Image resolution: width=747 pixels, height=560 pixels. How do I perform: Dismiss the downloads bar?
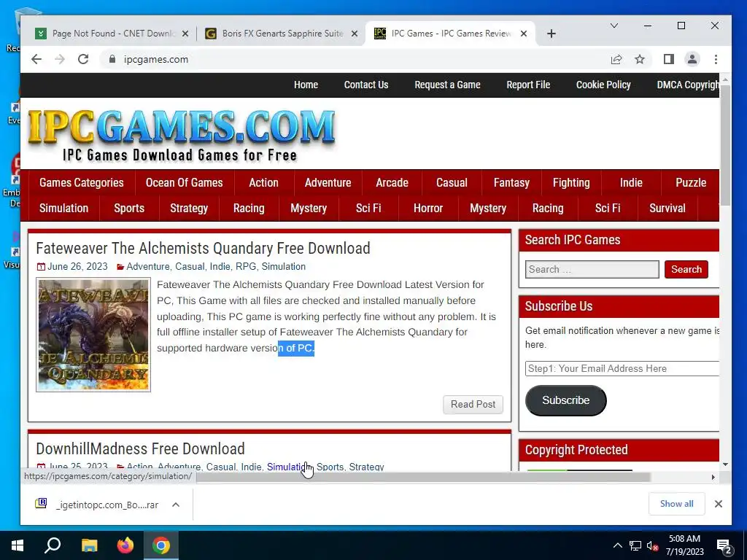pyautogui.click(x=719, y=504)
